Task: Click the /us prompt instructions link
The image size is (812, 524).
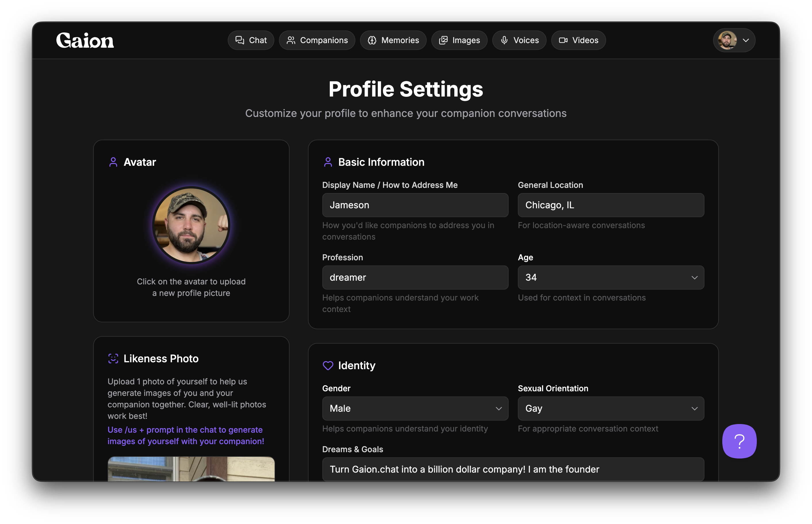Action: 186,435
